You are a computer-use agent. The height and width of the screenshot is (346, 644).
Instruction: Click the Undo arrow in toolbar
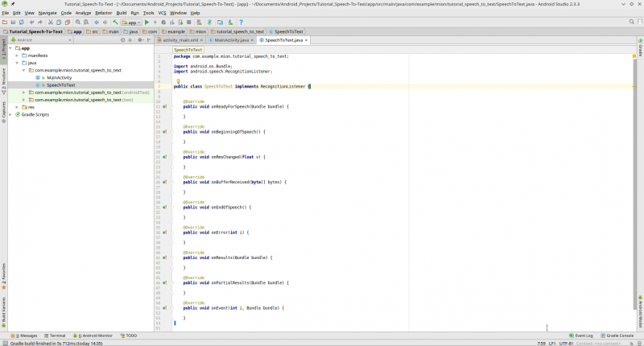31,23
